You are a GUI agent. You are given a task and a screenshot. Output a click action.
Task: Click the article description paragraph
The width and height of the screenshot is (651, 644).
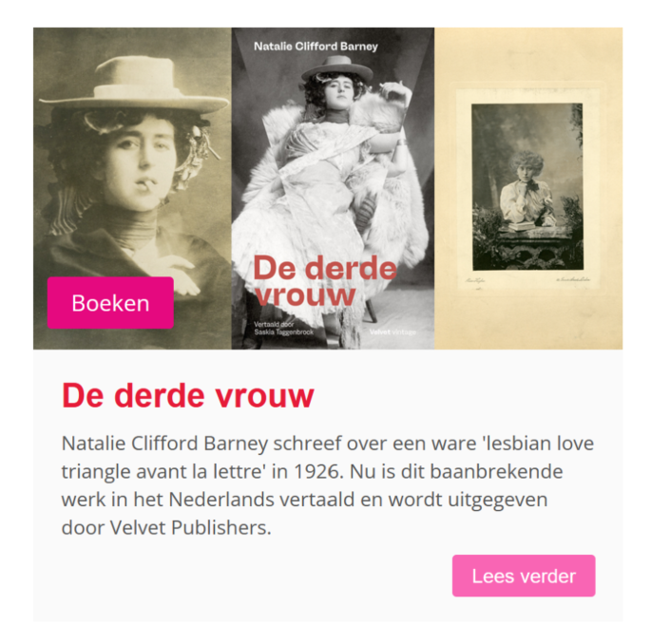328,485
